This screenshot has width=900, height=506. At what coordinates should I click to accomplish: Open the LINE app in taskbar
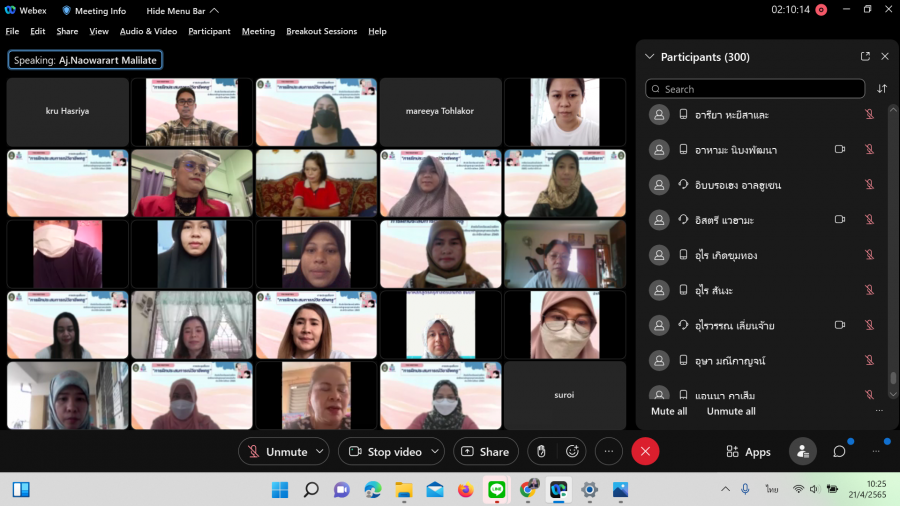pos(496,490)
